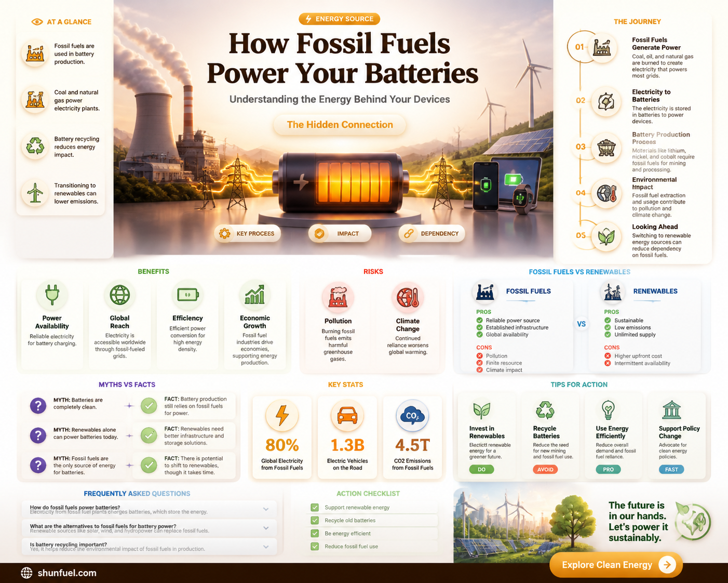728x583 pixels.
Task: Click green check beside Battery production fact
Action: 149,406
